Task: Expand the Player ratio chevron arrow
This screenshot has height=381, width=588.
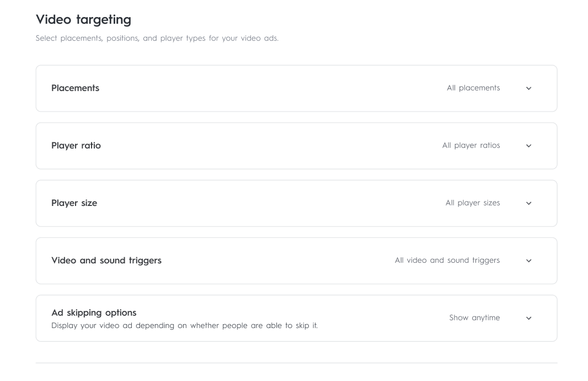Action: 528,146
